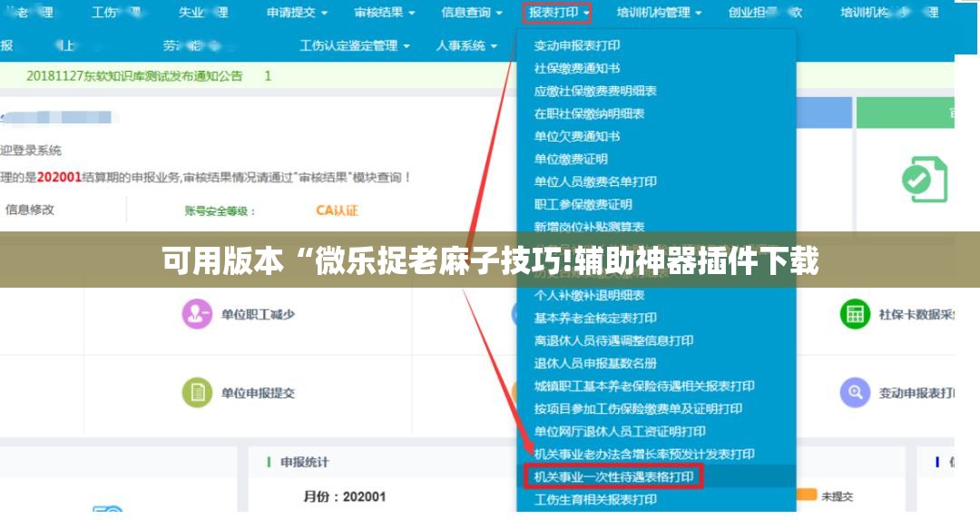Screen dimensions: 980x520
Task: Select 按项目参加工伤保险缴费单及证明打印
Action: tap(638, 408)
